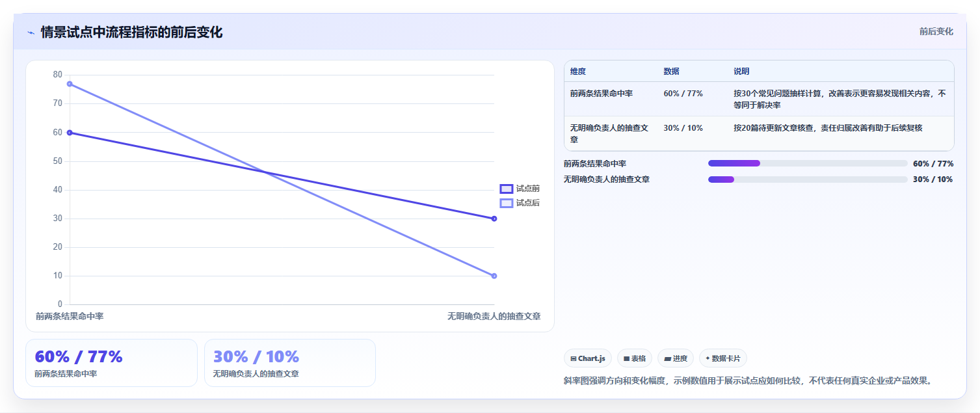Click the 数据卡片 tag chip
Screen dimensions: 980x413
point(723,358)
